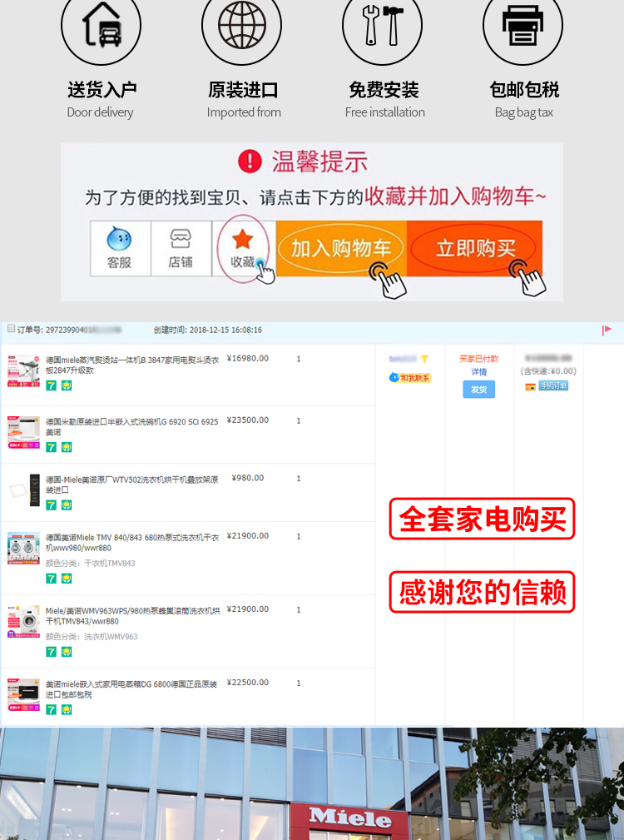Open the 店铺 shop icon
Screen dimensions: 624x840
(181, 248)
